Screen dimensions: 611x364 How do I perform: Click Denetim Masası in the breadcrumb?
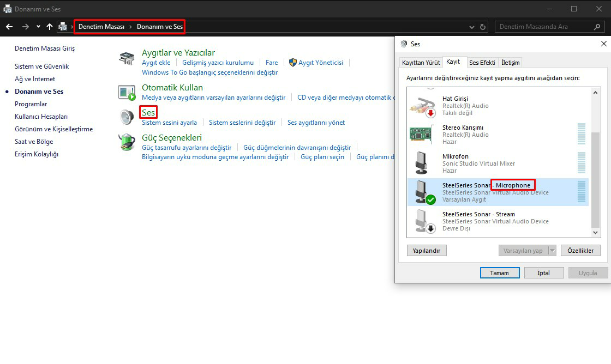(x=101, y=27)
